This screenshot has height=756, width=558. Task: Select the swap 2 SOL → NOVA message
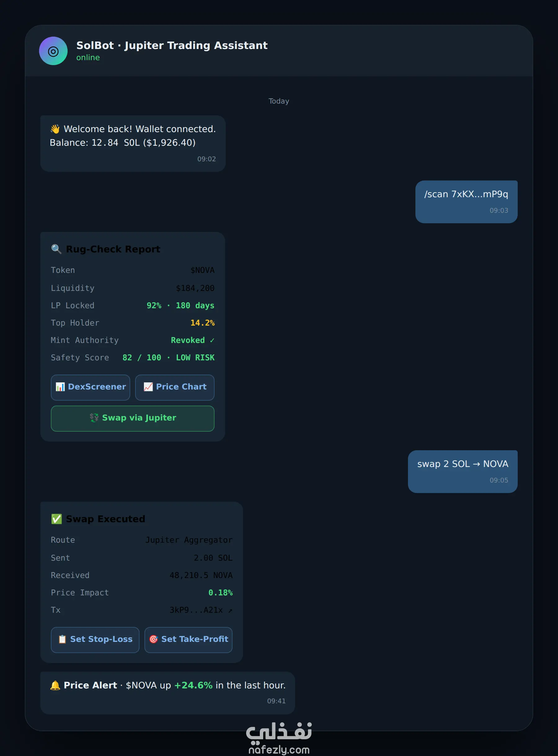[463, 471]
